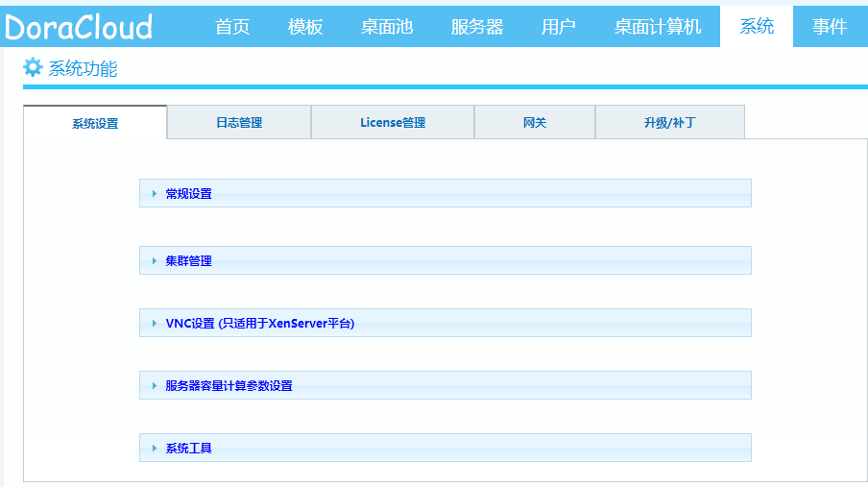This screenshot has height=487, width=868.
Task: Open the License管理 tab
Action: click(393, 122)
